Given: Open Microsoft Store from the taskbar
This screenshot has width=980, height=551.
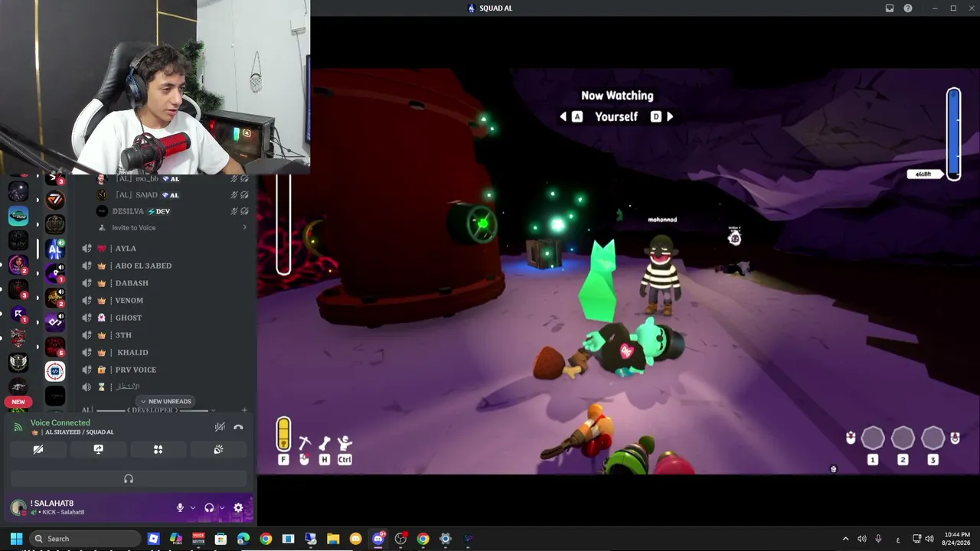Looking at the screenshot, I should coord(220,539).
